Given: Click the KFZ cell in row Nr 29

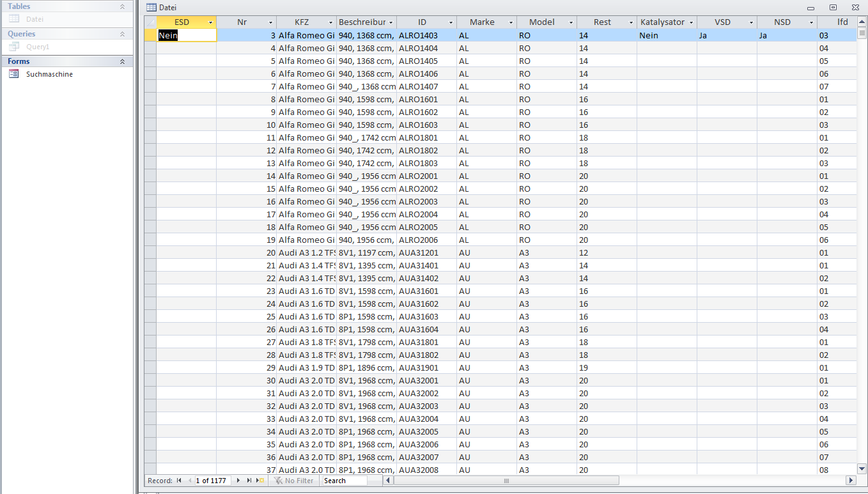Looking at the screenshot, I should [306, 368].
